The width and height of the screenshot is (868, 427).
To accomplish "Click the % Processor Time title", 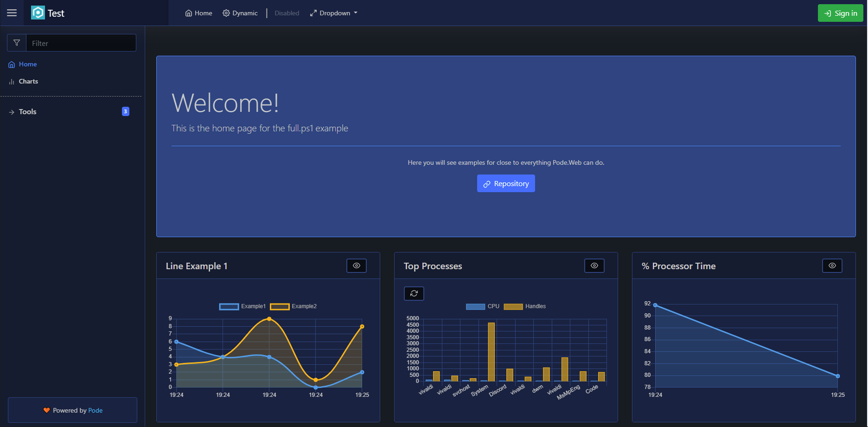I will point(679,266).
